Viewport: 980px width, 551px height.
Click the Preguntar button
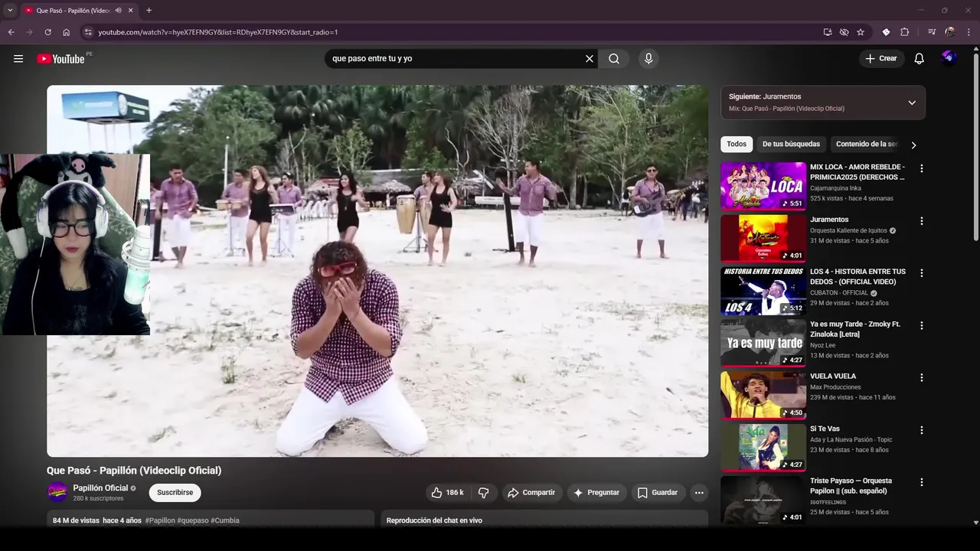(596, 493)
